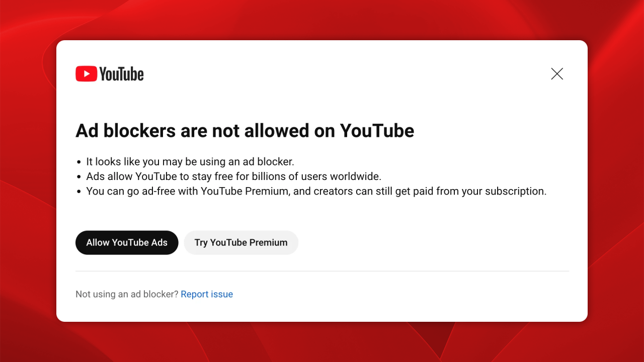Try YouTube Premium via the gray button
This screenshot has height=362, width=644.
241,242
